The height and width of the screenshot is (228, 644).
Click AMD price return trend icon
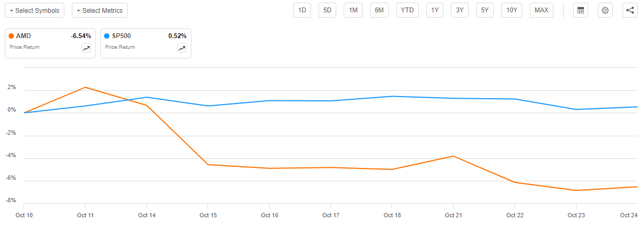[86, 48]
